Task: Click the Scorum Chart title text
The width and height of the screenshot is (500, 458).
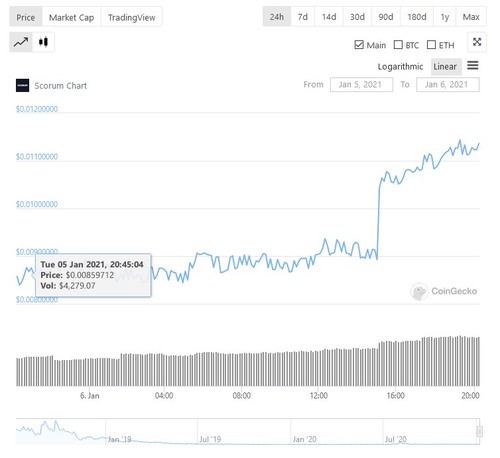Action: [x=60, y=86]
